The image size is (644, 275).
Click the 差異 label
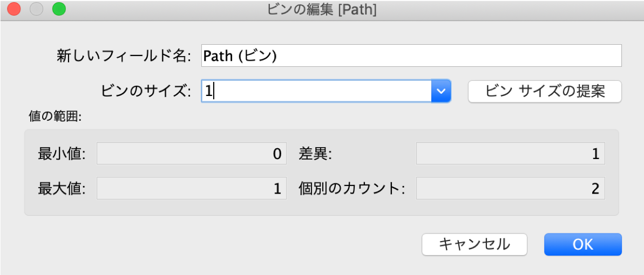point(315,154)
